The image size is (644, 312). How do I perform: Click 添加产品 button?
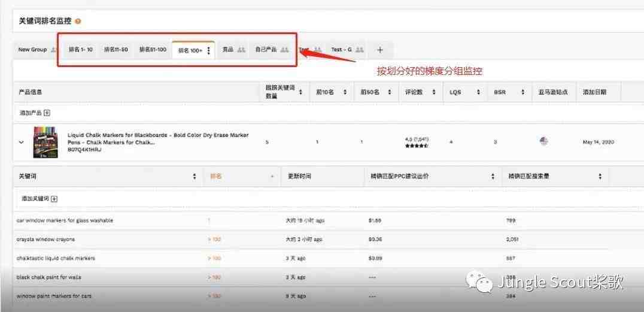(35, 113)
